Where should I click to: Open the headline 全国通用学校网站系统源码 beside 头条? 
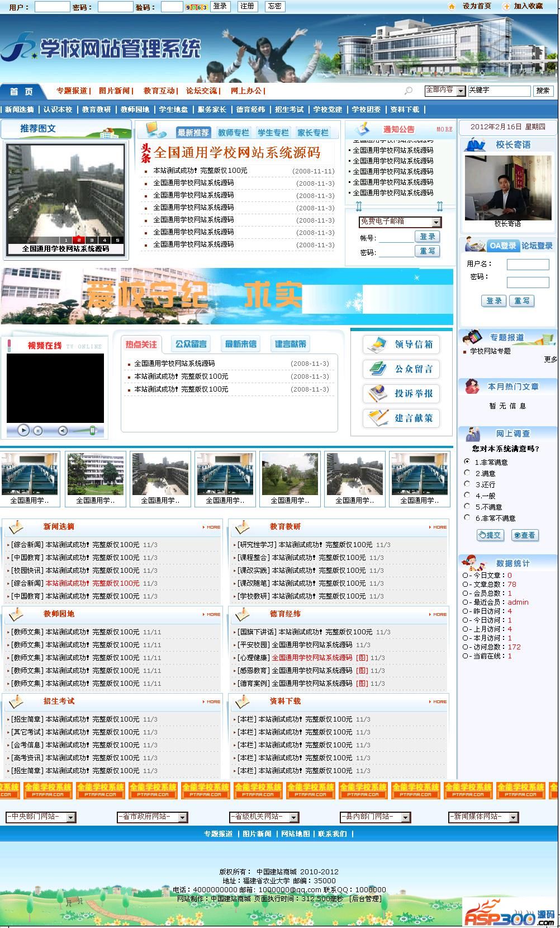tap(237, 152)
